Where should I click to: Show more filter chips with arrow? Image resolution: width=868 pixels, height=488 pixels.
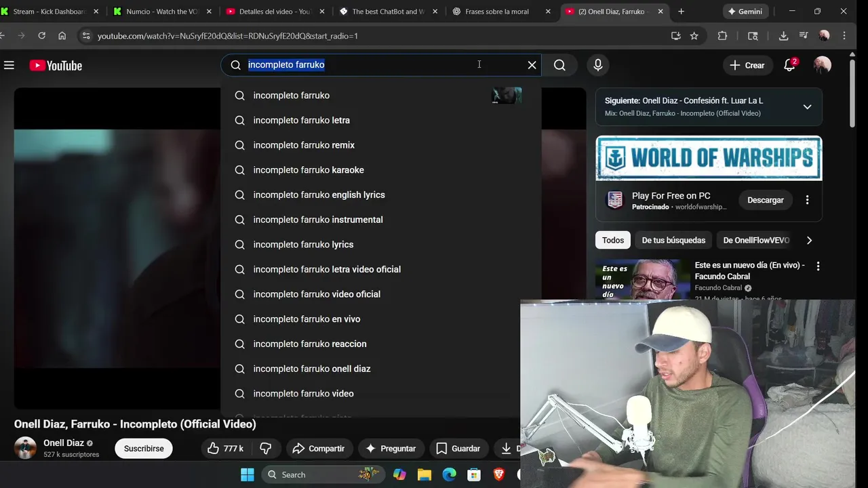click(809, 240)
